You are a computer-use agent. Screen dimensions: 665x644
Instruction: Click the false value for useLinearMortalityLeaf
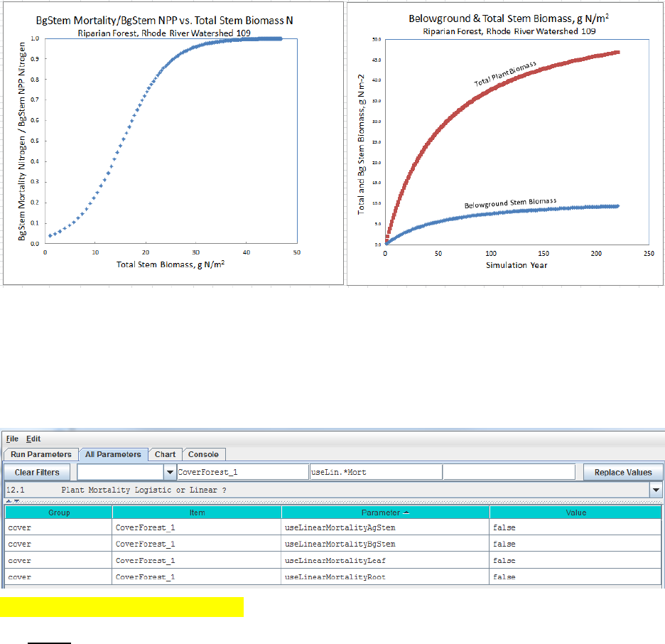point(575,560)
